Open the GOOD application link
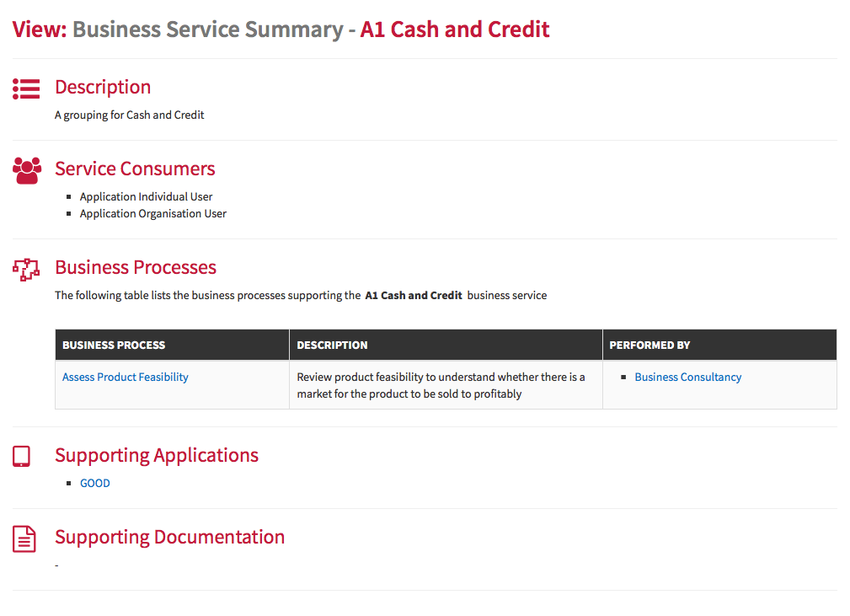Viewport: 850px width, 616px height. pos(95,483)
